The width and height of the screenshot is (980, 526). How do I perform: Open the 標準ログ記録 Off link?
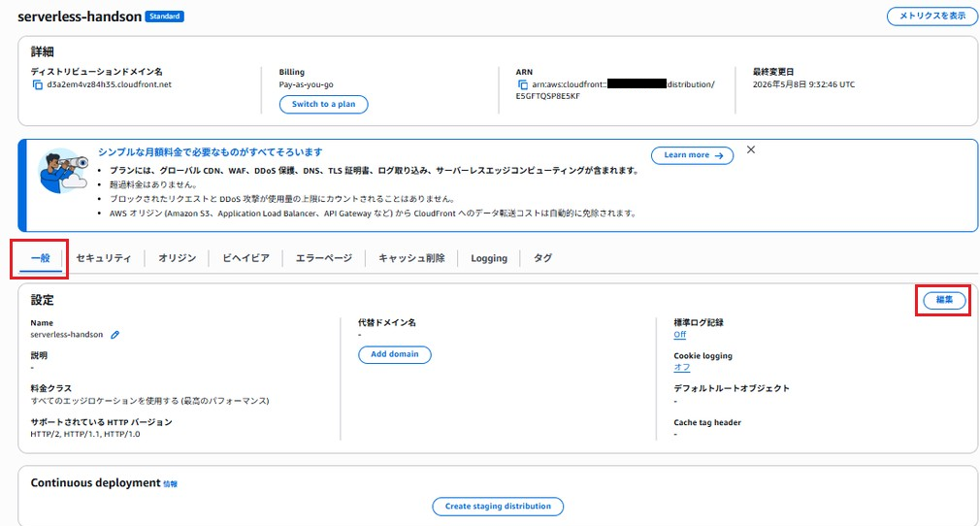point(679,335)
